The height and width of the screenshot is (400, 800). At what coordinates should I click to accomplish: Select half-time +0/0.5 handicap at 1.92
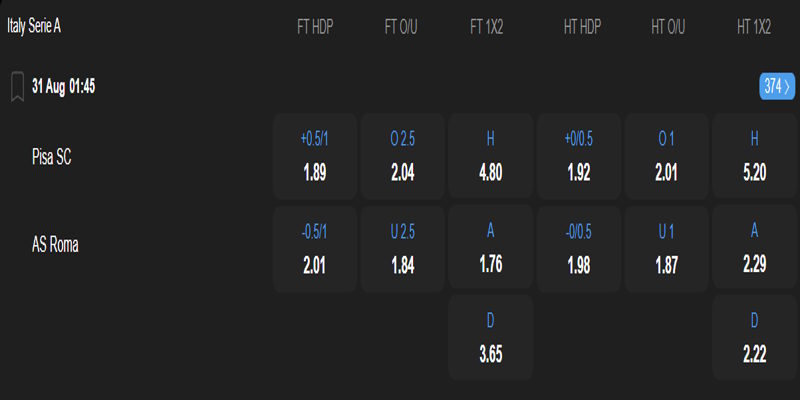(x=579, y=157)
